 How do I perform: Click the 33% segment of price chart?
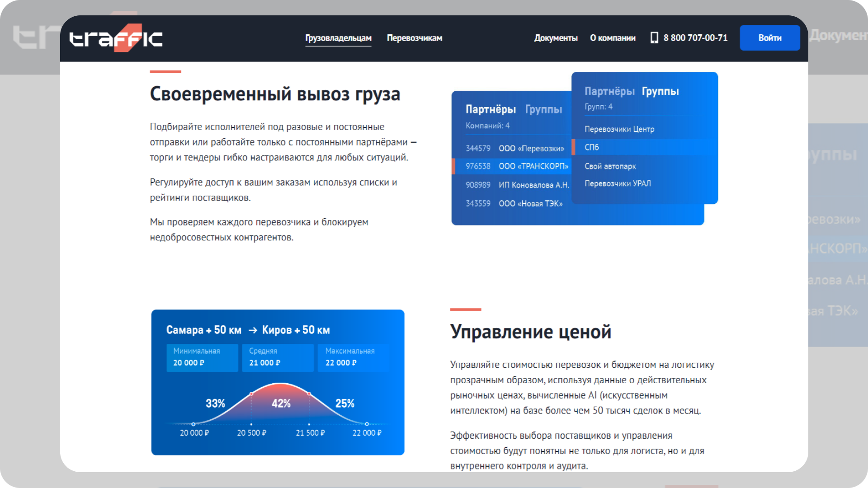coord(215,404)
